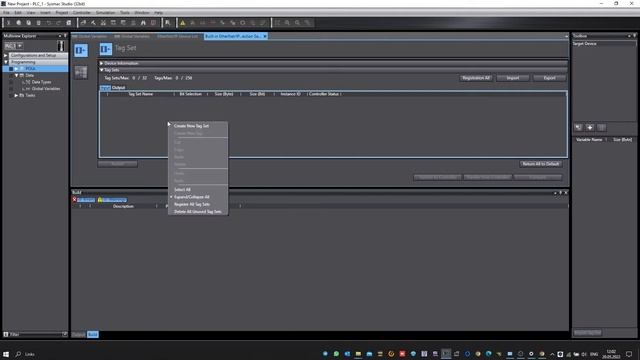
Task: Click the zoom in magnifier toolbar icon
Action: pos(287,23)
